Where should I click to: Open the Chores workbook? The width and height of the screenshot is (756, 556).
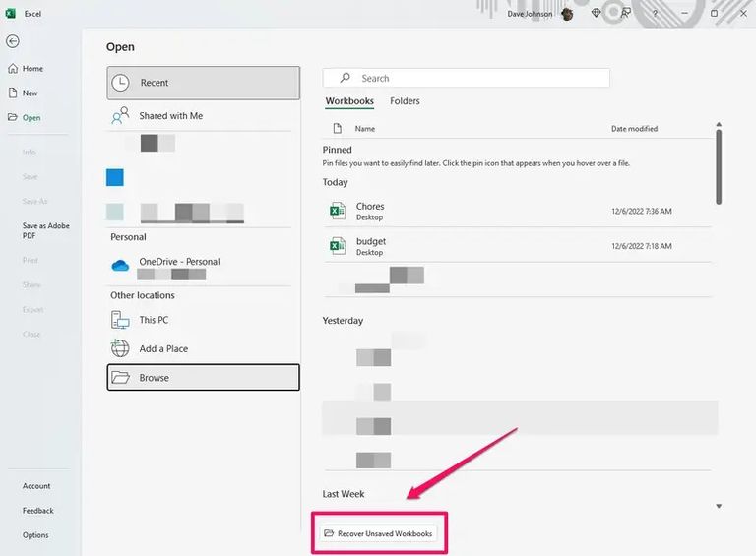pyautogui.click(x=370, y=207)
